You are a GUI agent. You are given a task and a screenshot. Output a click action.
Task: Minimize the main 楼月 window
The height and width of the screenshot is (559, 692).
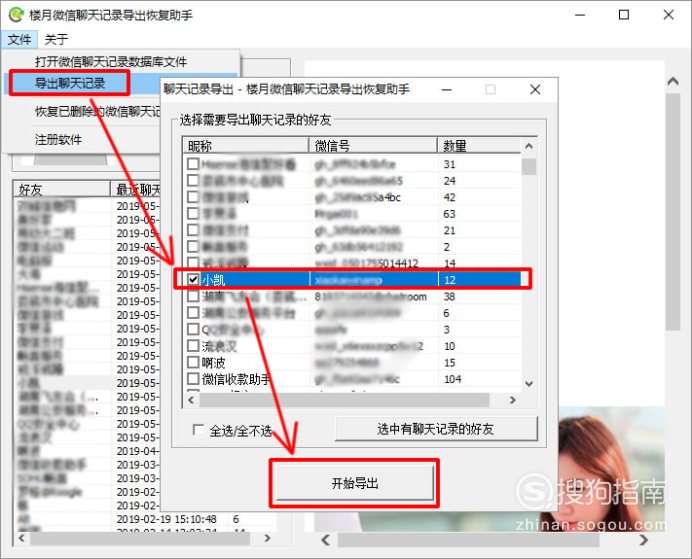(x=580, y=15)
